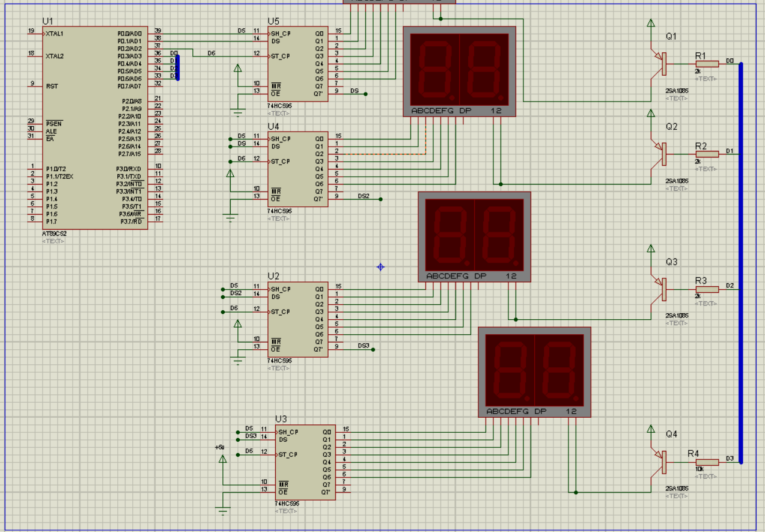Click the 10k value under R4
This screenshot has width=765, height=532.
coord(699,469)
